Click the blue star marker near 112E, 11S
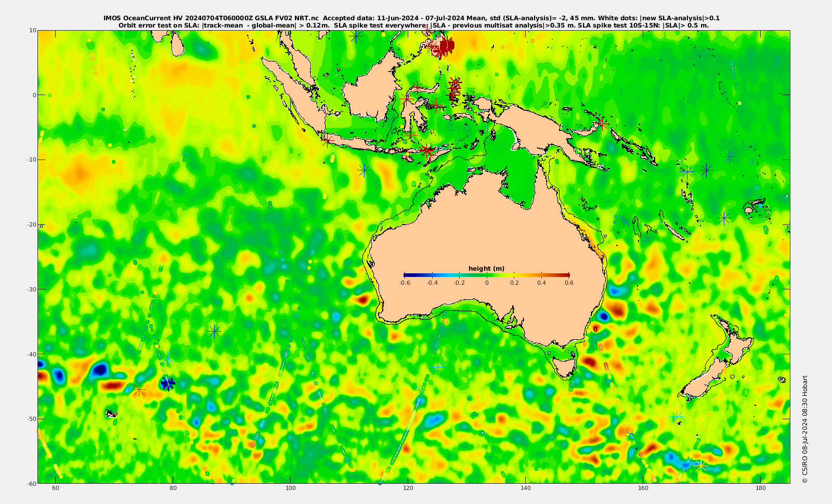 (x=364, y=169)
